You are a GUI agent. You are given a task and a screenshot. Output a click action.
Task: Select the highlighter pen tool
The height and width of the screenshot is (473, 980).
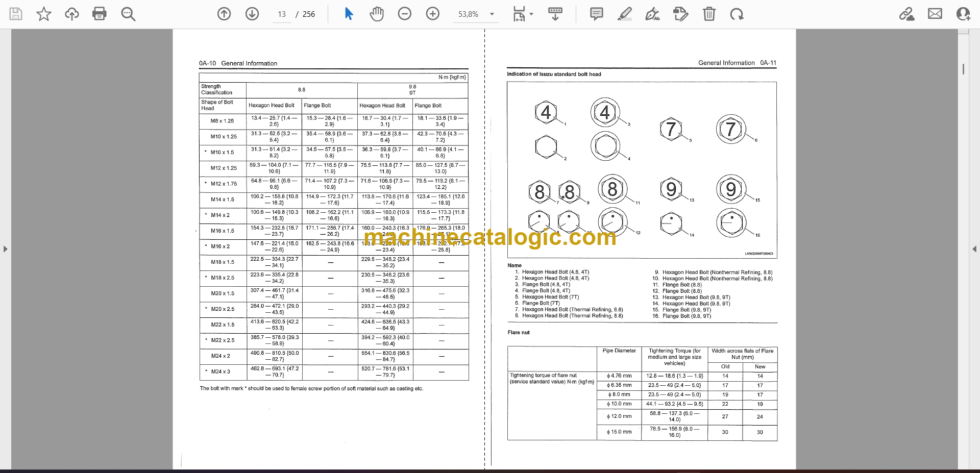(624, 14)
